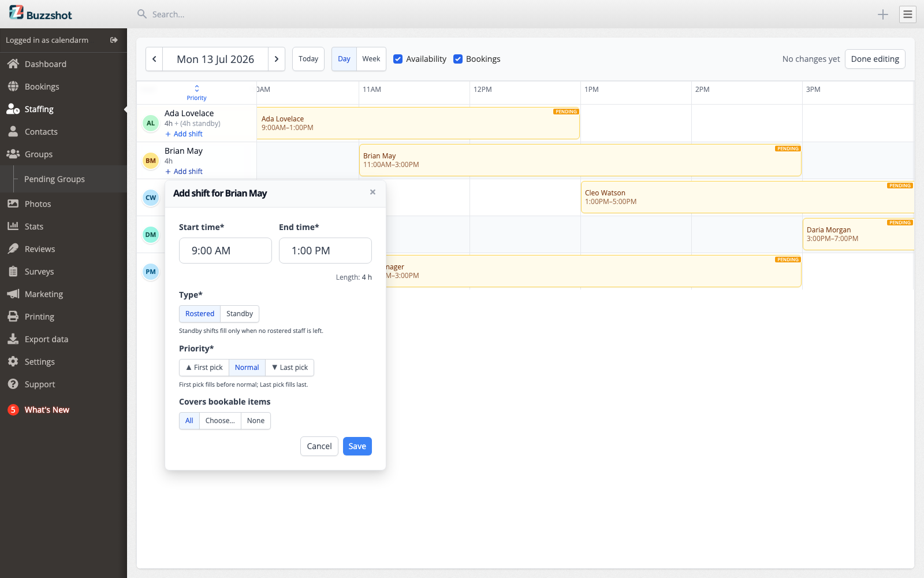Click Done editing button
924x578 pixels.
(875, 59)
